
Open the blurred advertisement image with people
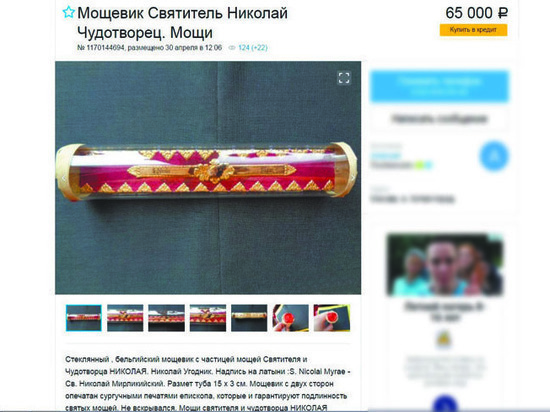pos(445,265)
